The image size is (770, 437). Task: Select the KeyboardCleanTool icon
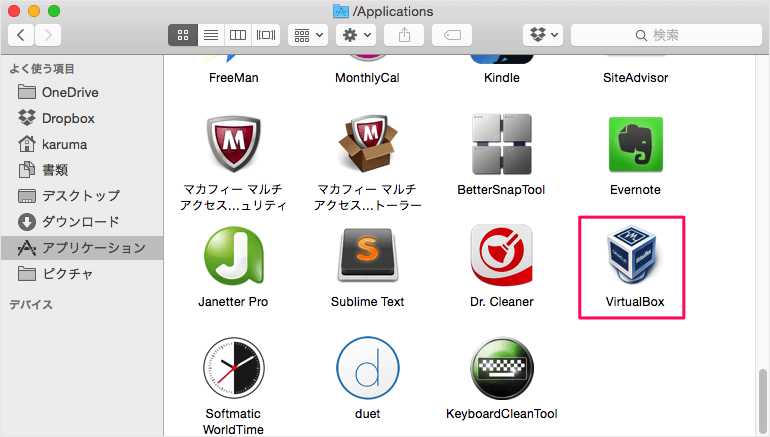click(501, 368)
